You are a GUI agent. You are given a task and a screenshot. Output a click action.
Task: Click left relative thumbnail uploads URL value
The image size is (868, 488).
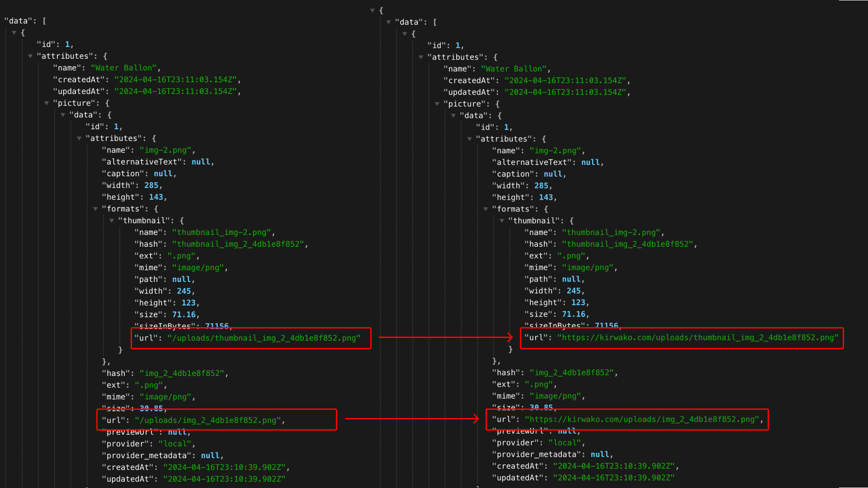point(264,338)
